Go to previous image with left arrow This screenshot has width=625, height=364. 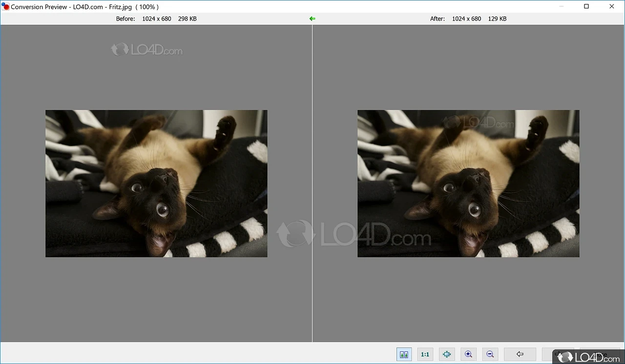520,354
